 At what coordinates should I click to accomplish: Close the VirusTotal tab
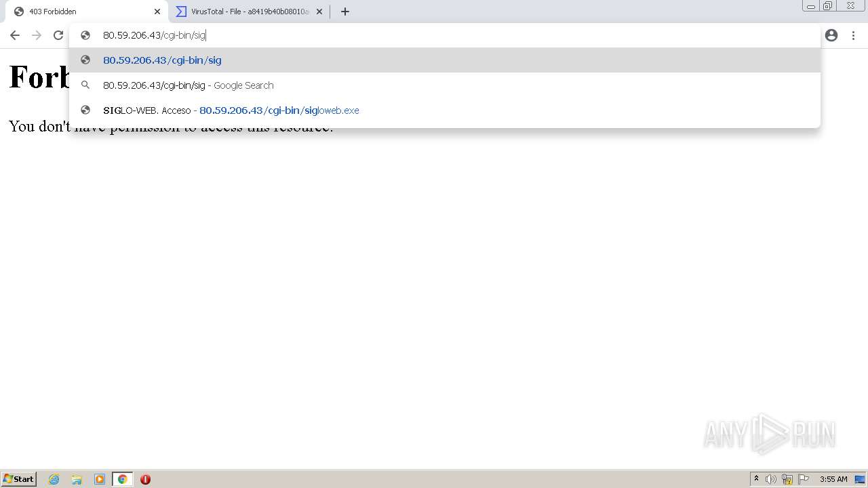(x=319, y=12)
